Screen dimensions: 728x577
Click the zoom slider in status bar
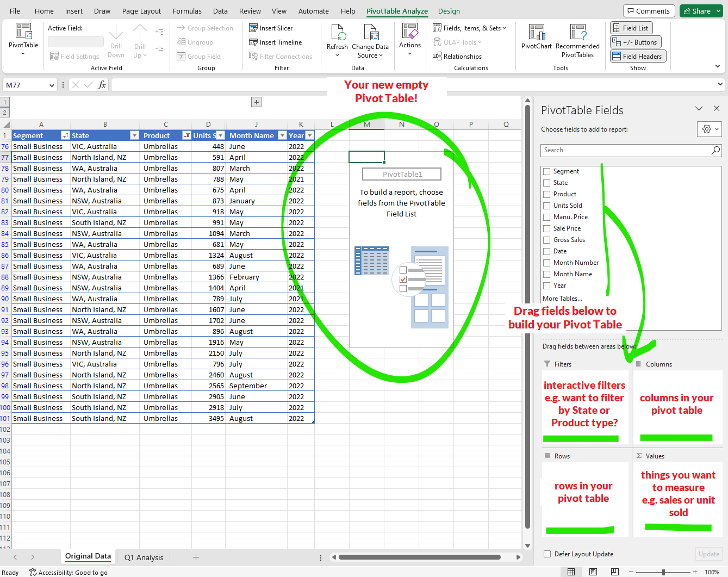click(663, 572)
